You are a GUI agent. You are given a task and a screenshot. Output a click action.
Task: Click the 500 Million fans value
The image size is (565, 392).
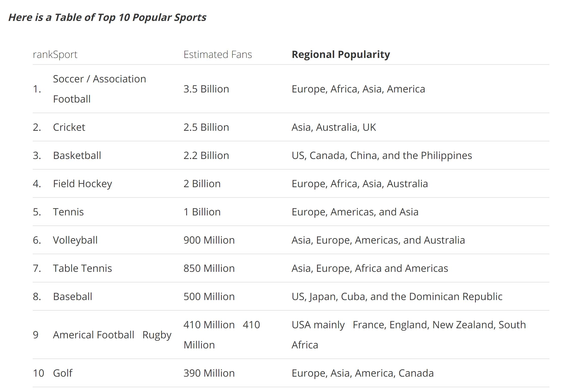coord(209,297)
